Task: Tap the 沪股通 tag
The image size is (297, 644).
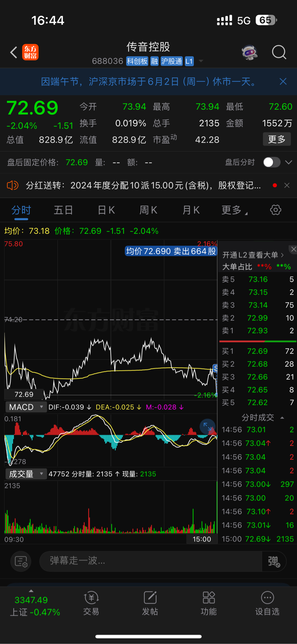Action: (x=172, y=61)
